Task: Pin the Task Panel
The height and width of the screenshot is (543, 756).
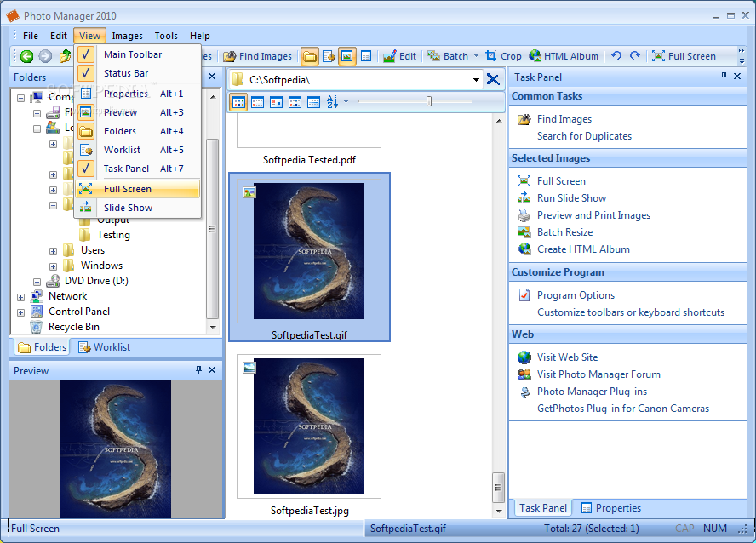Action: [x=724, y=76]
